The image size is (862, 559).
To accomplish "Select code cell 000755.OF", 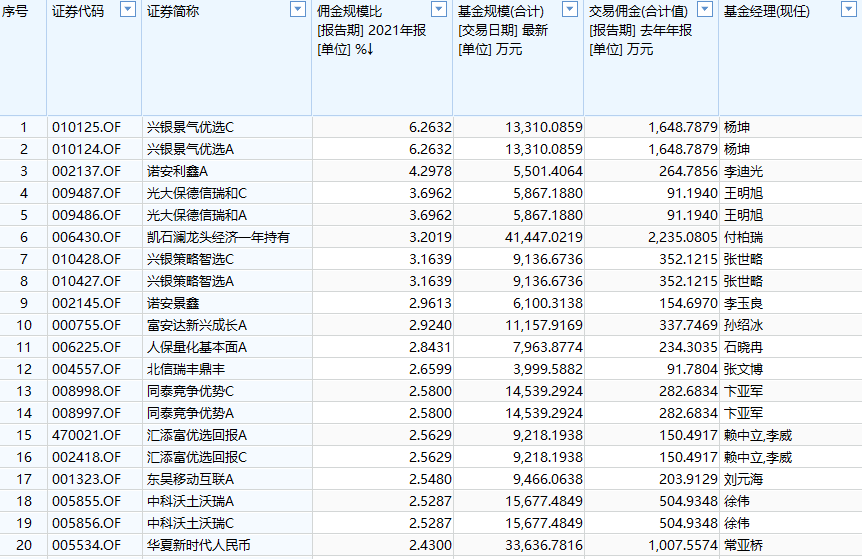I will coord(86,325).
